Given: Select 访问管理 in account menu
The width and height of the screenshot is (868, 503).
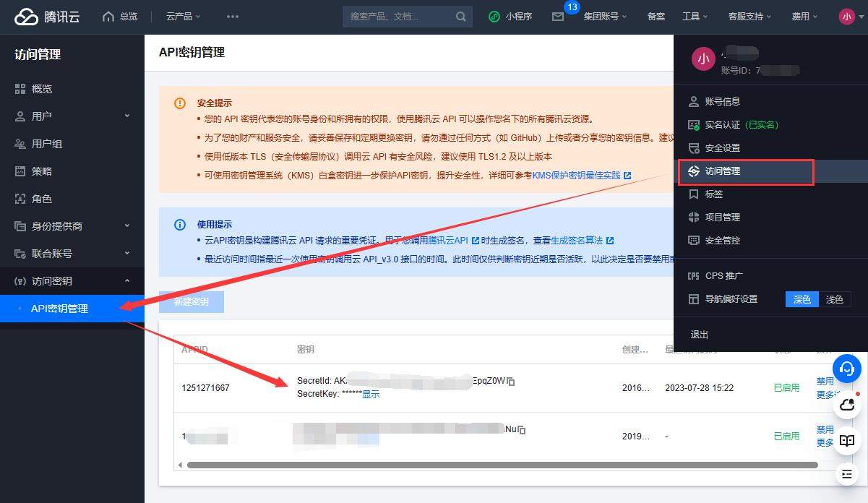Looking at the screenshot, I should pyautogui.click(x=746, y=172).
